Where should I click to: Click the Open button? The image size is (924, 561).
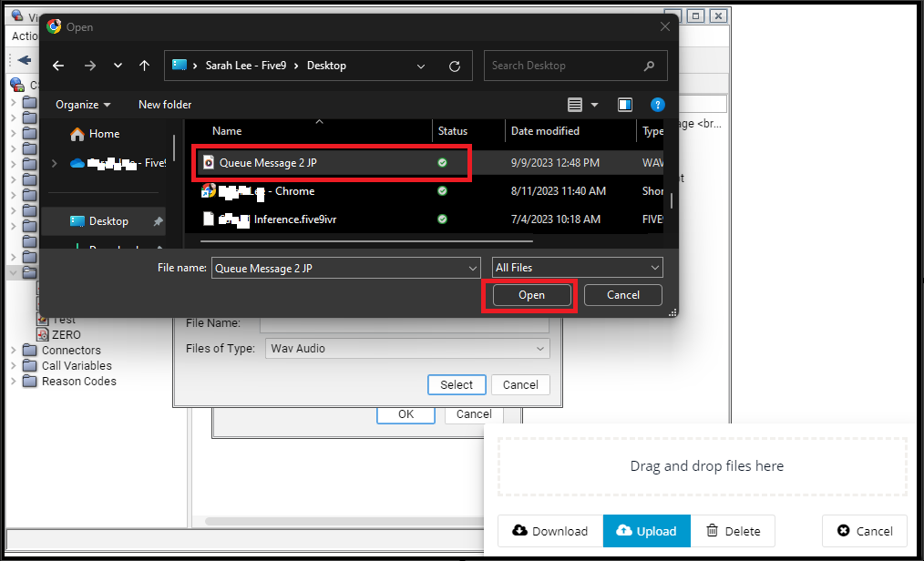[532, 295]
